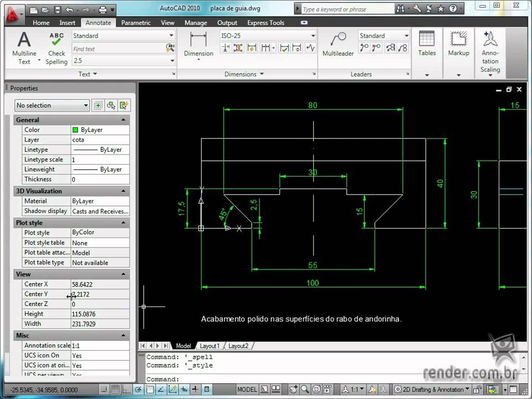The height and width of the screenshot is (399, 532).
Task: Open the text style Standard dropdown
Action: tap(171, 35)
